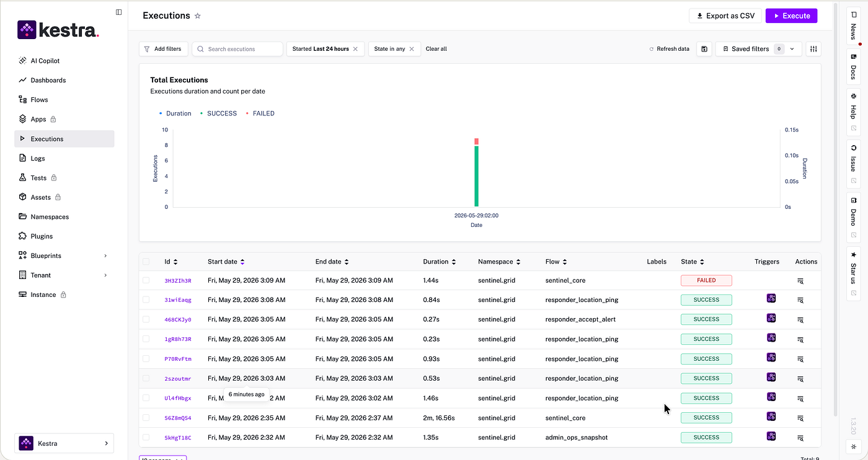Click the Export as CSV button
This screenshot has height=460, width=868.
click(x=725, y=16)
